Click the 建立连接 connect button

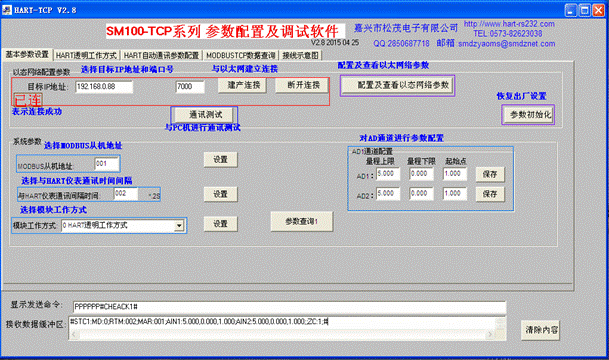point(242,85)
